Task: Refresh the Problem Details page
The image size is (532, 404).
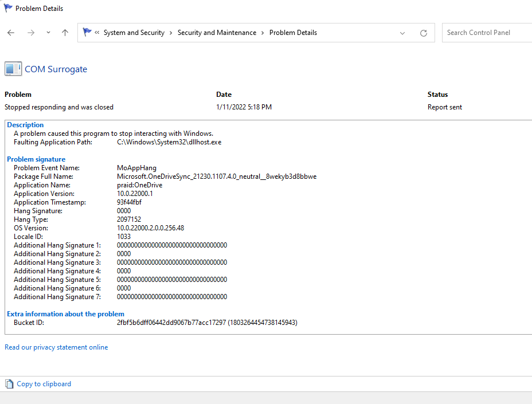Action: coord(424,33)
